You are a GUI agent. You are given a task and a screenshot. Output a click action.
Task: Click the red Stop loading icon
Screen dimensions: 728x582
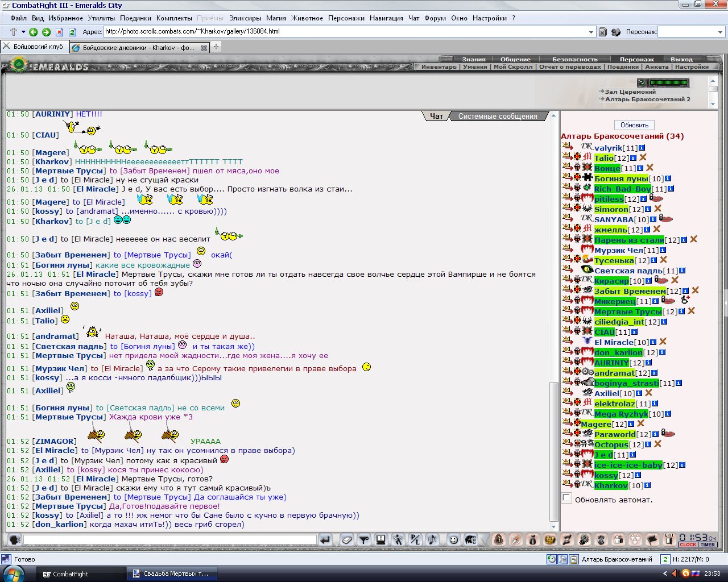pyautogui.click(x=60, y=32)
